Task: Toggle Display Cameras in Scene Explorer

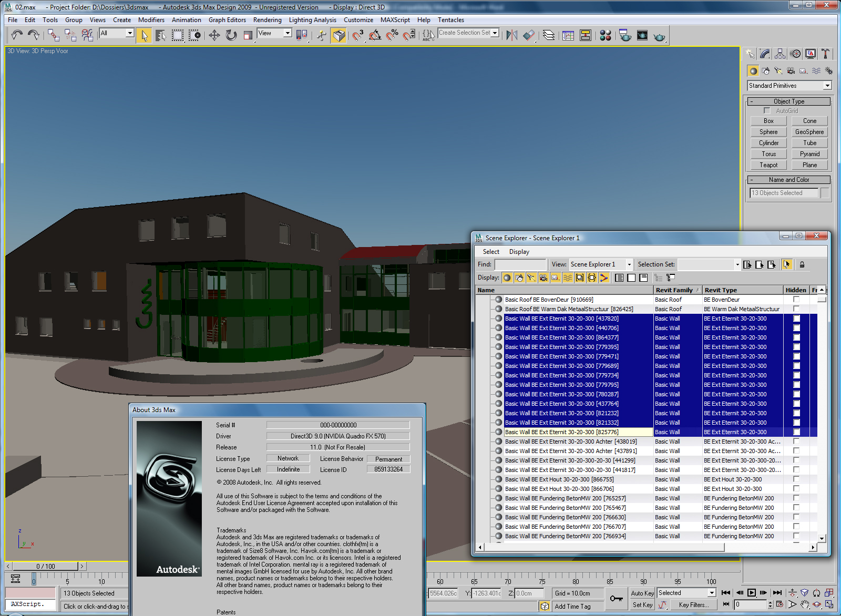Action: (x=543, y=278)
